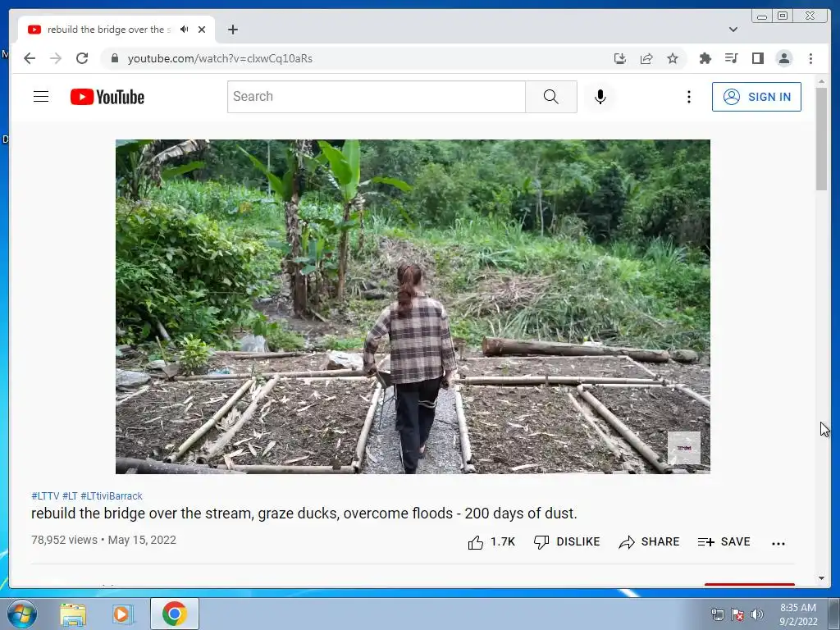Click the address bar URL
Viewport: 840px width, 630px height.
220,58
